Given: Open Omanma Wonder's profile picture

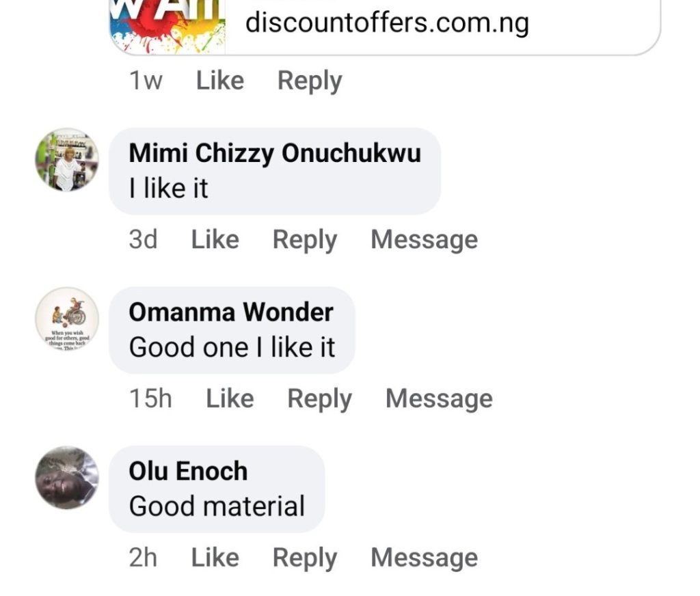Looking at the screenshot, I should tap(67, 319).
